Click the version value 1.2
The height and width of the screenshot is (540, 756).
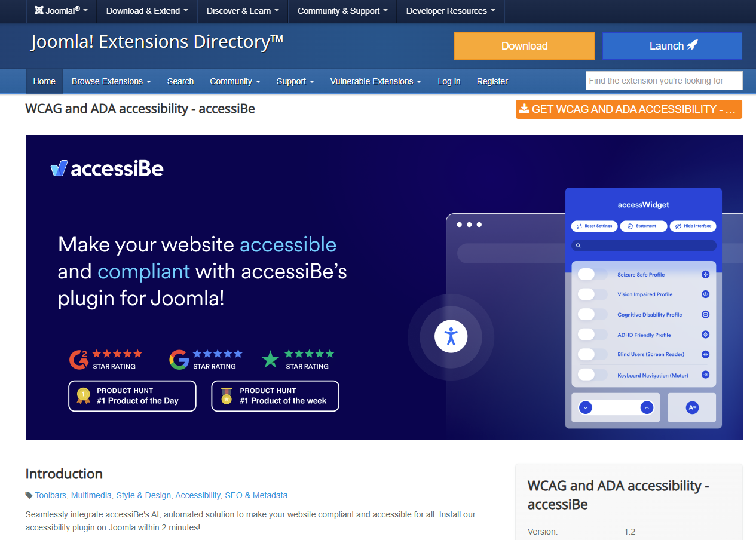tap(630, 532)
